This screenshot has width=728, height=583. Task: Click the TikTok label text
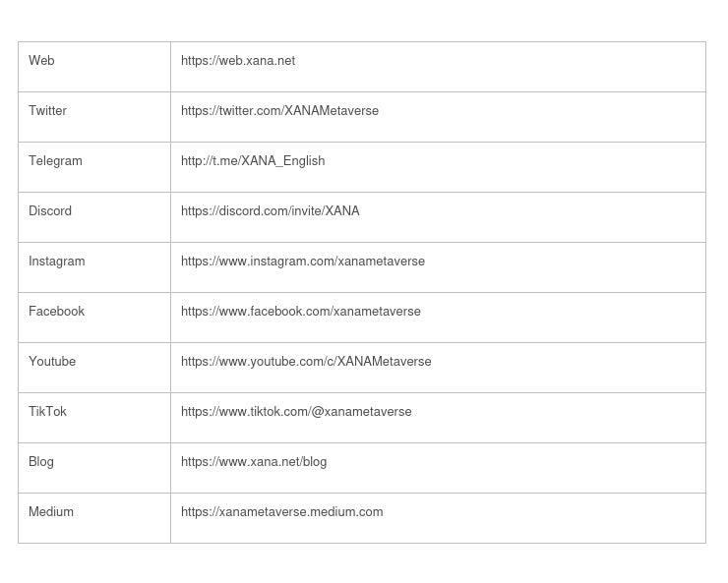[47, 412]
